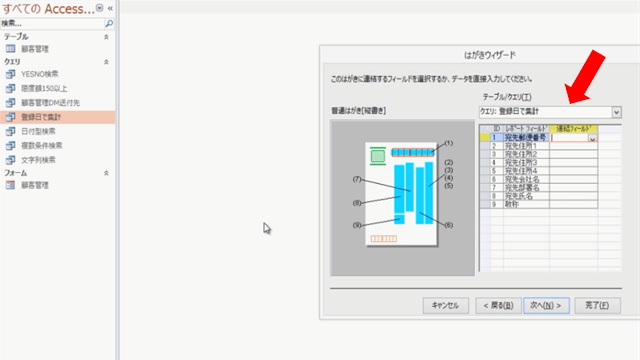Open the 連結フィールド dropdown for 宛先郵便番号
The height and width of the screenshot is (360, 640).
tap(592, 138)
